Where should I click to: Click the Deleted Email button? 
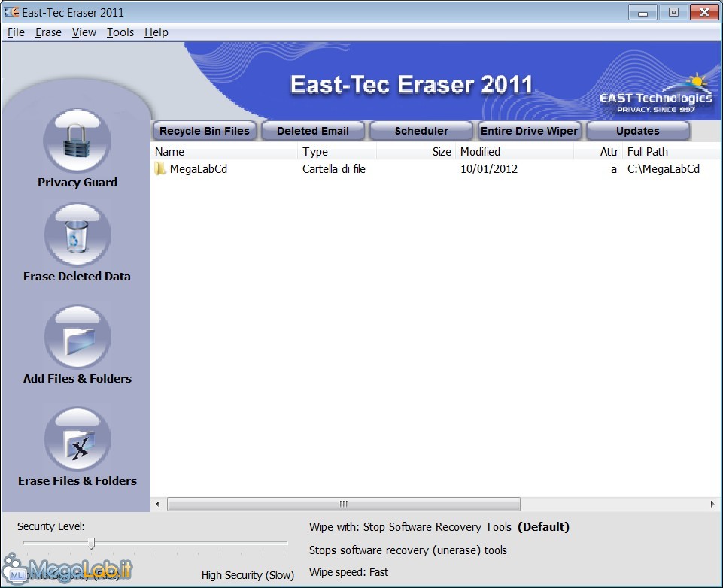(x=313, y=131)
